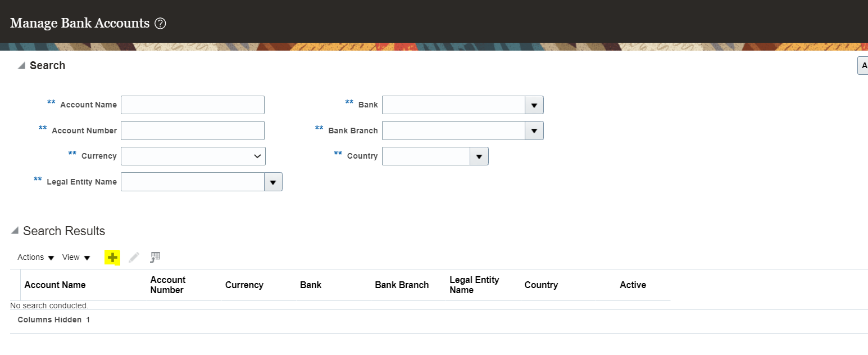This screenshot has width=868, height=355.
Task: Collapse the Search section triangle
Action: 21,66
